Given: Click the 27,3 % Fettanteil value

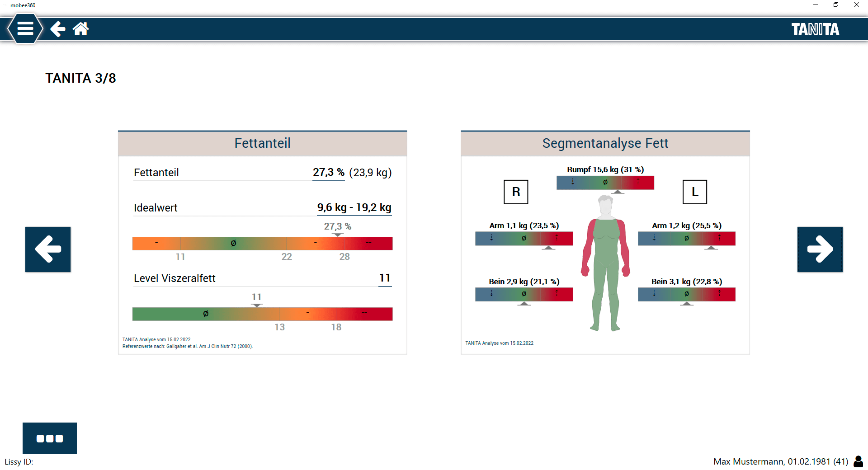Looking at the screenshot, I should click(329, 173).
